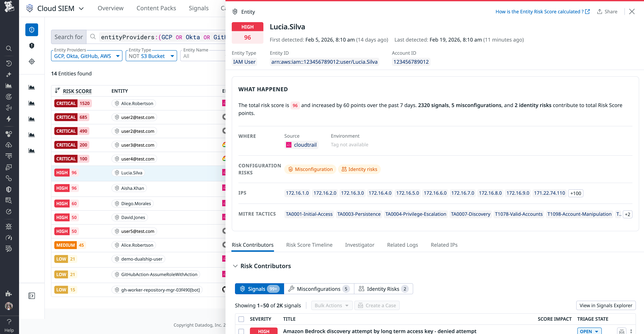Open the Content Packs menu item
The image size is (644, 334).
click(156, 8)
